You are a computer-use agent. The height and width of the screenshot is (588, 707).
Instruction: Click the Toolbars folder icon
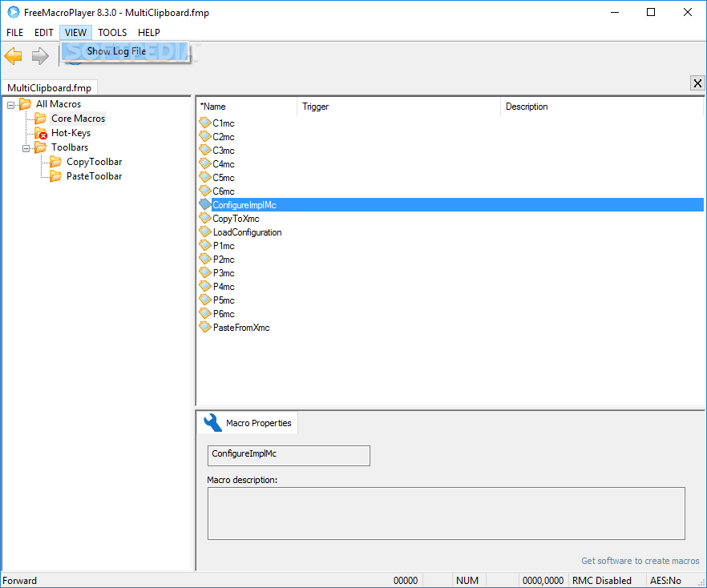click(x=41, y=147)
